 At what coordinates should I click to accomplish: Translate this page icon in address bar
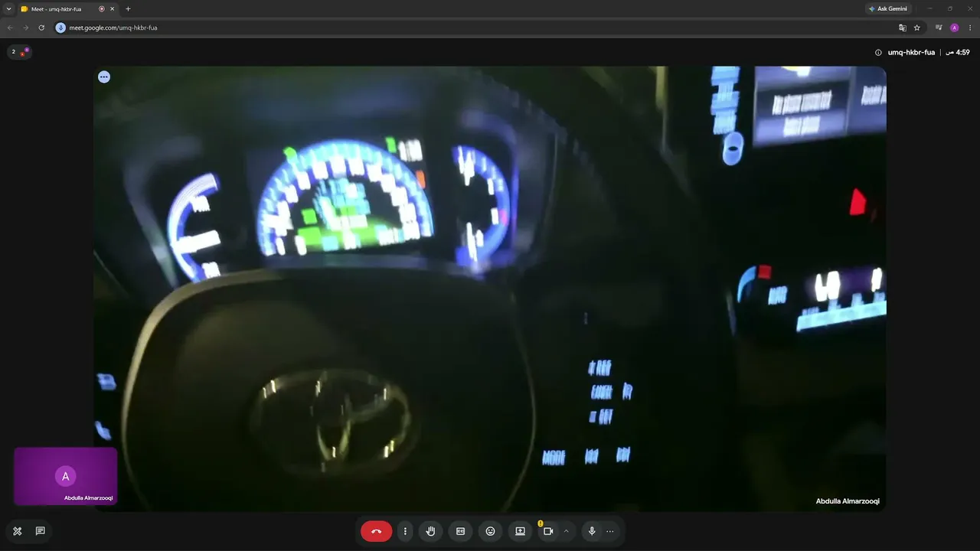(x=902, y=28)
